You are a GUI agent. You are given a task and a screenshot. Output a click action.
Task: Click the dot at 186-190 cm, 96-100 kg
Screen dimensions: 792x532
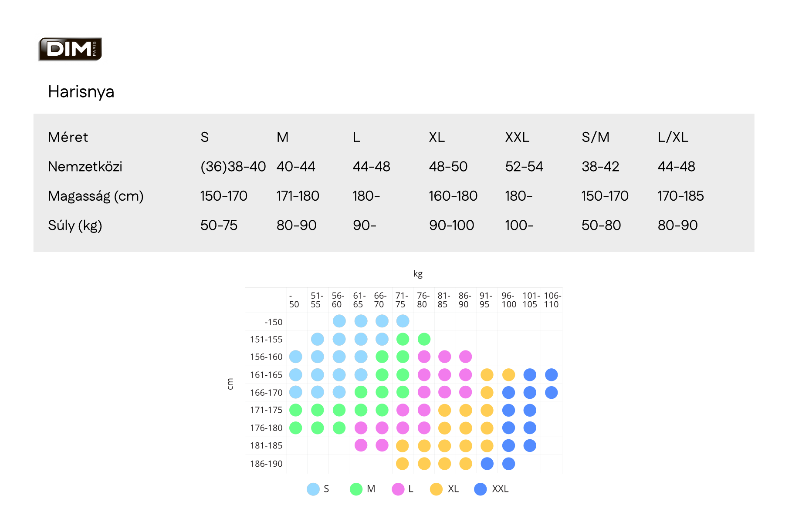click(x=508, y=464)
